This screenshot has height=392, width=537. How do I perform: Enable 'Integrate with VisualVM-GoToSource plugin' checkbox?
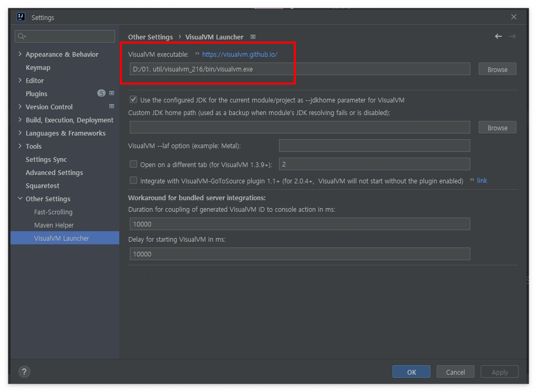(133, 180)
